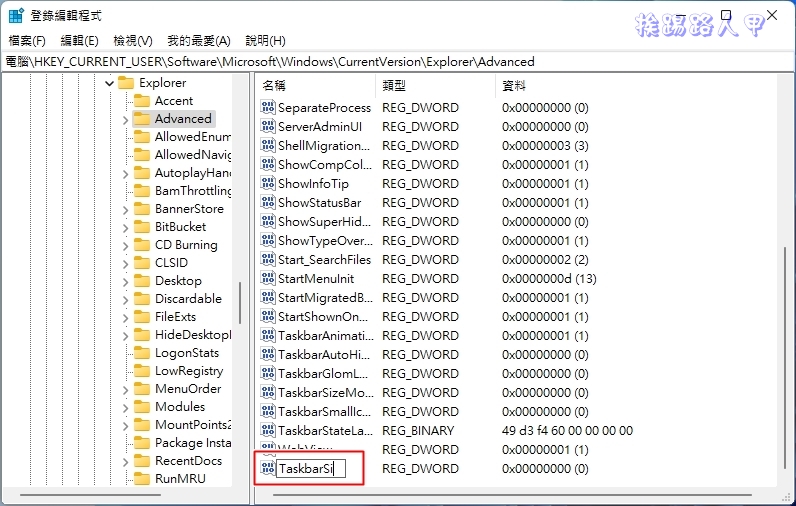
Task: Select the Modules key in tree
Action: point(180,407)
